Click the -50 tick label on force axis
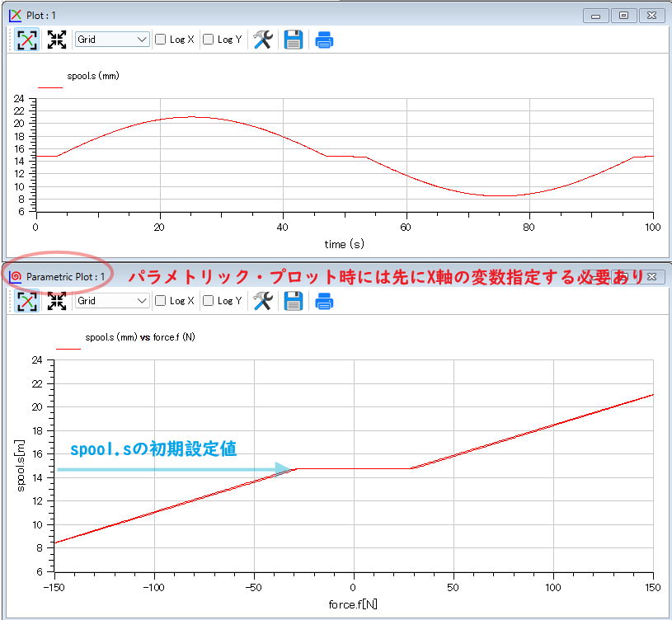672x620 pixels. (x=254, y=588)
